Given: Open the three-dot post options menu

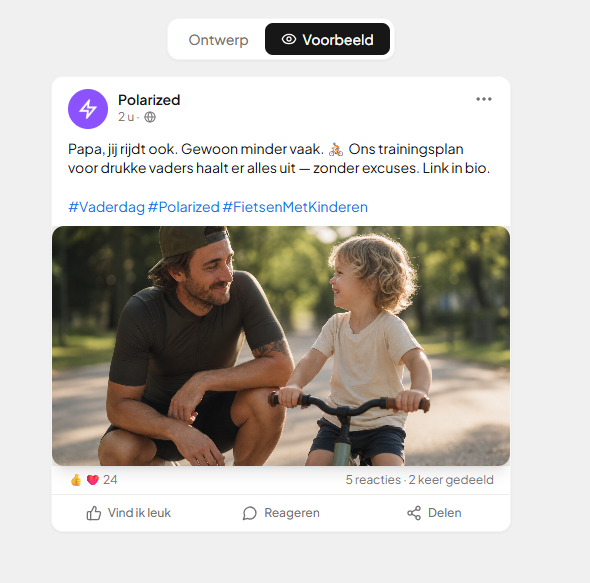Looking at the screenshot, I should [484, 99].
